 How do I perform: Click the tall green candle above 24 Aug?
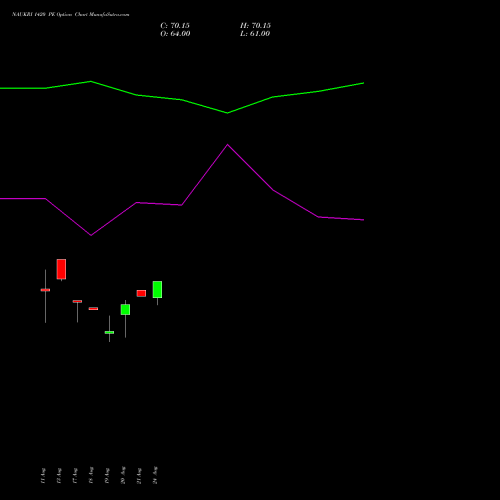click(157, 289)
